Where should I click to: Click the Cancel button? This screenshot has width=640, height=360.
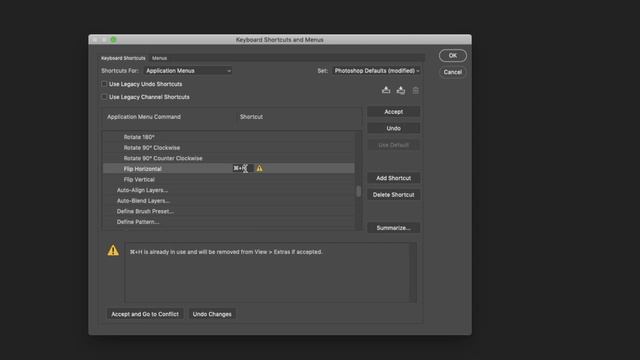pos(453,72)
